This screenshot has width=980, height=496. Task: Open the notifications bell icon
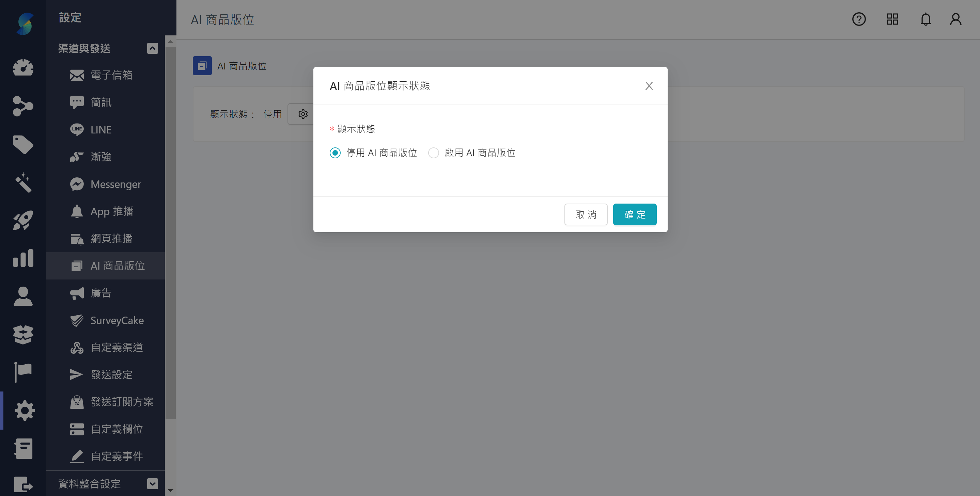coord(925,19)
